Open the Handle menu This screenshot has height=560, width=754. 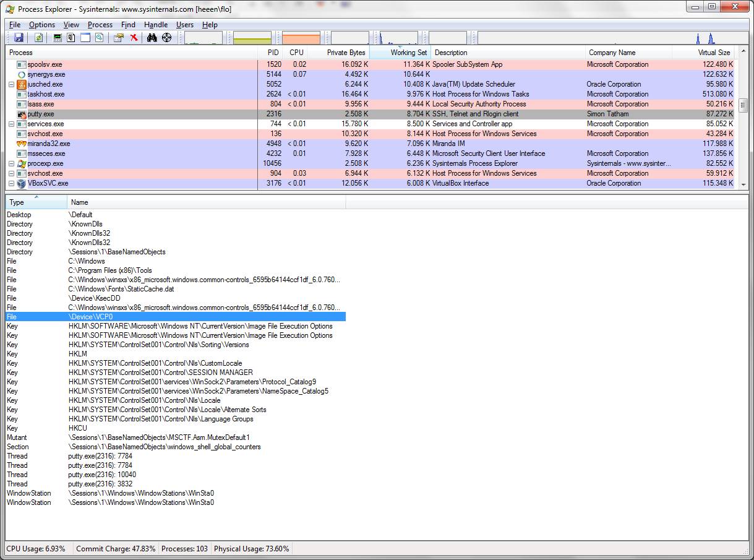pos(156,25)
